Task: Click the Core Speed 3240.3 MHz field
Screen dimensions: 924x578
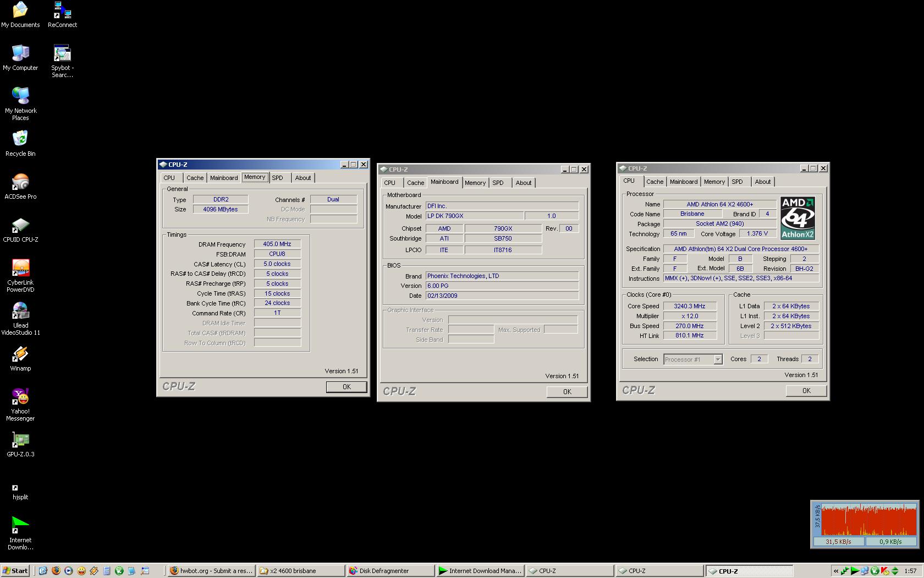Action: (690, 306)
